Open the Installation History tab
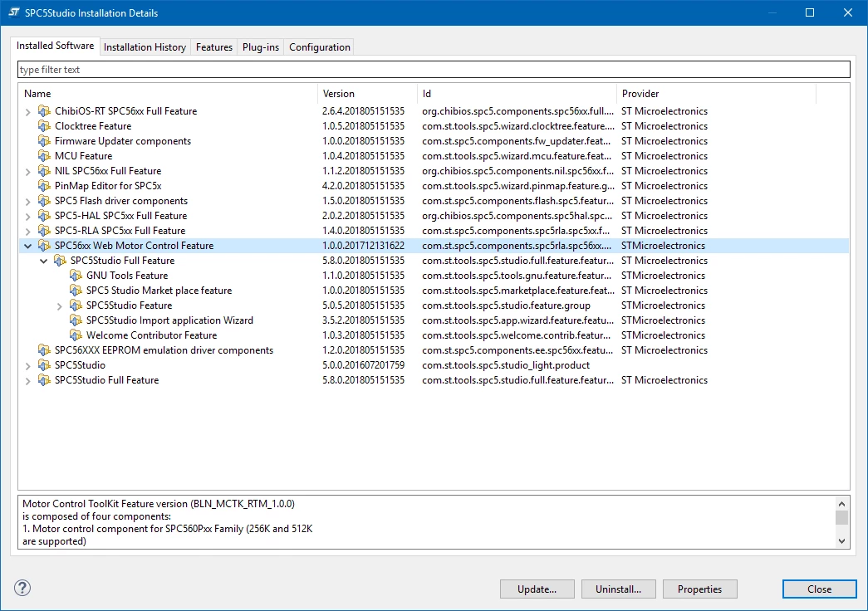The image size is (868, 611). click(x=145, y=47)
